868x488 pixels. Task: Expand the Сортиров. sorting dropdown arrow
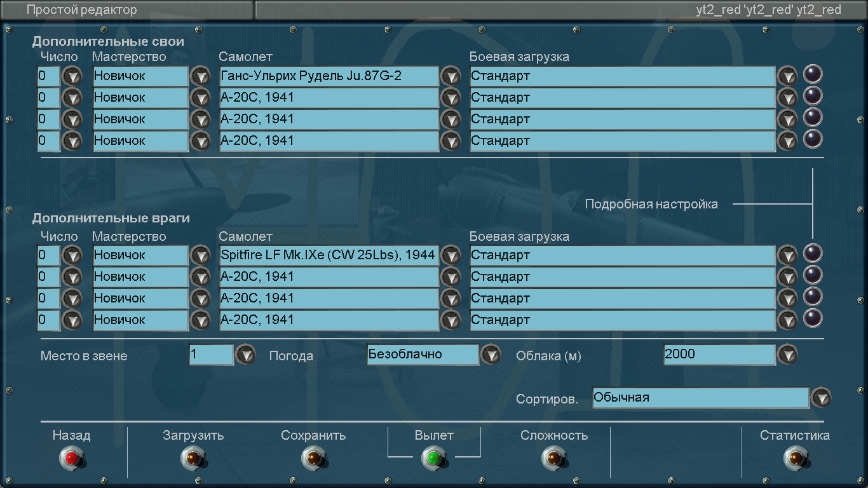821,398
